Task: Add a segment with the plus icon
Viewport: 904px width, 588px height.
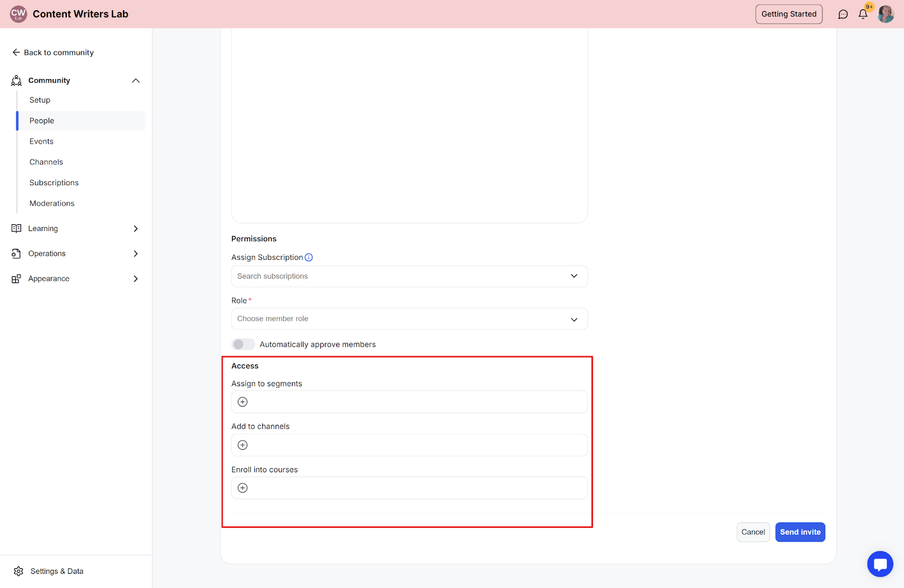Action: point(243,402)
